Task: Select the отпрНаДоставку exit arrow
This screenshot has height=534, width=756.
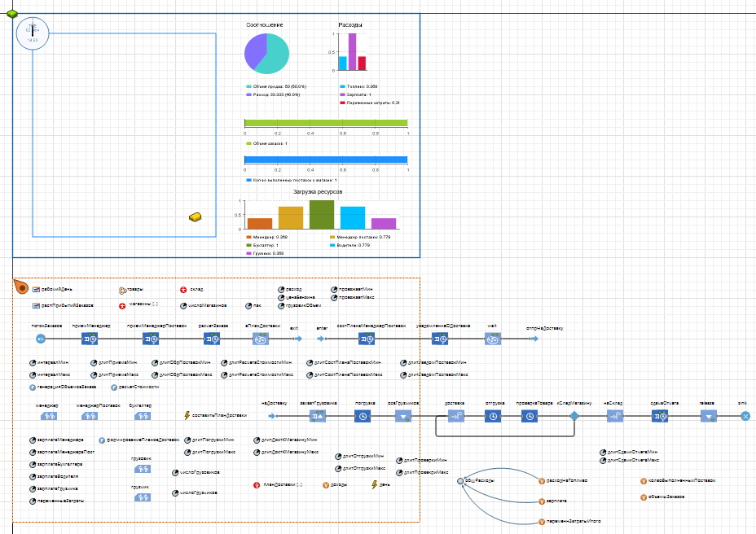Action: pyautogui.click(x=534, y=339)
